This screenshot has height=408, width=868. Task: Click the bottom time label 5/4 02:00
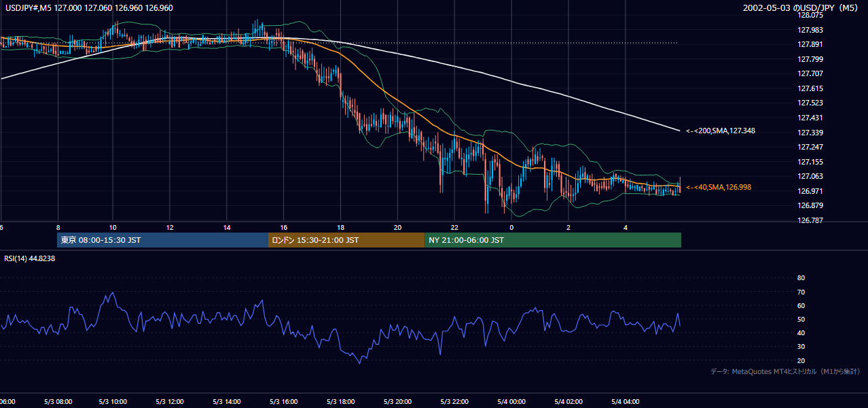568,402
